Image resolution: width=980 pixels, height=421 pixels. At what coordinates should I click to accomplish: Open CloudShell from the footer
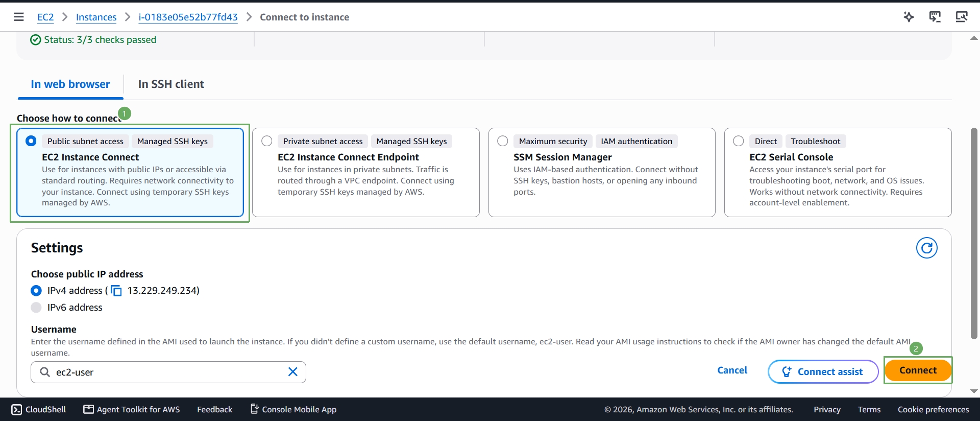point(39,409)
